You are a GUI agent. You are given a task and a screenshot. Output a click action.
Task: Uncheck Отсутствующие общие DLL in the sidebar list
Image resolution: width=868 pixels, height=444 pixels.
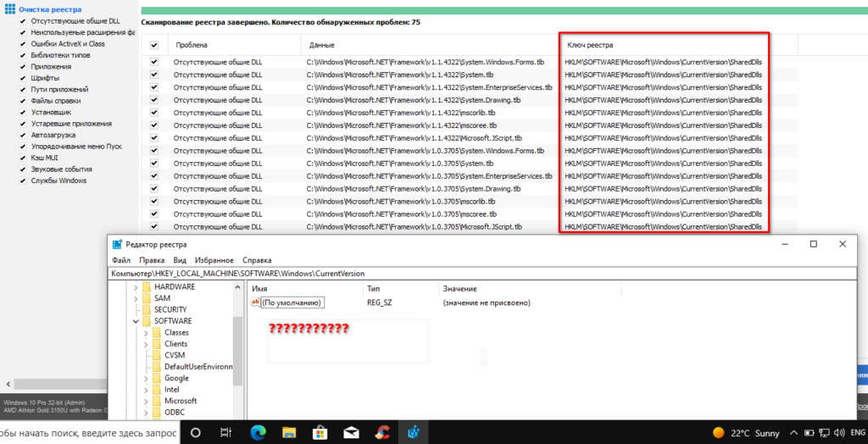(23, 21)
